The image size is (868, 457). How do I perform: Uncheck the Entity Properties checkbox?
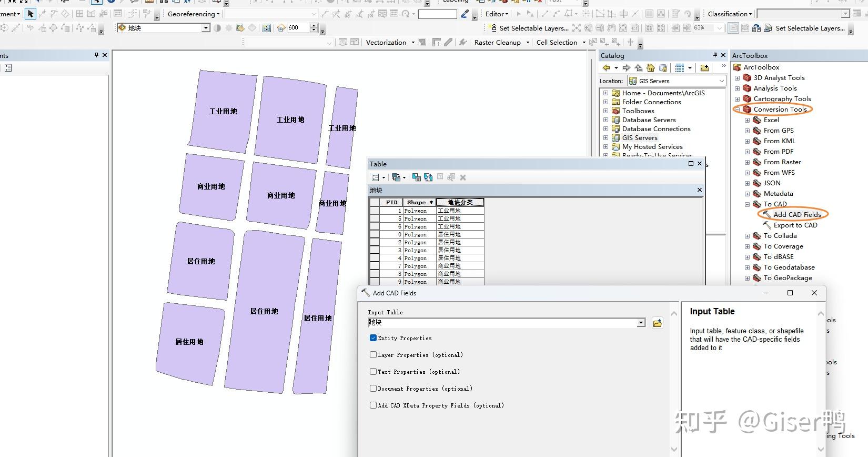pos(373,338)
